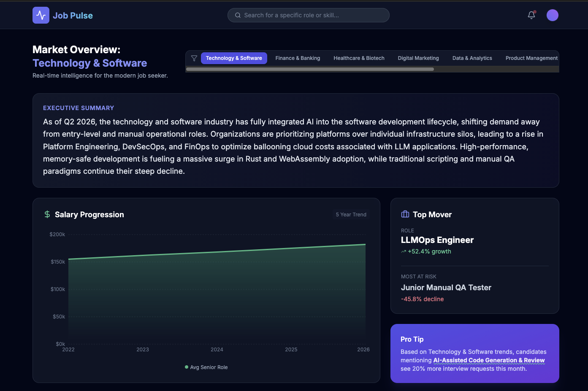Click the Top Mover heading
This screenshot has height=391, width=588.
432,215
